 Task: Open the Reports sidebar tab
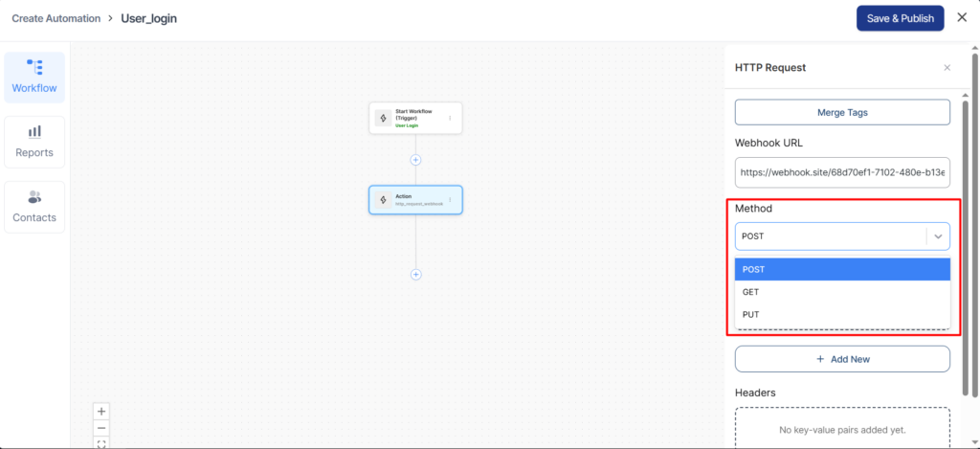pos(34,142)
